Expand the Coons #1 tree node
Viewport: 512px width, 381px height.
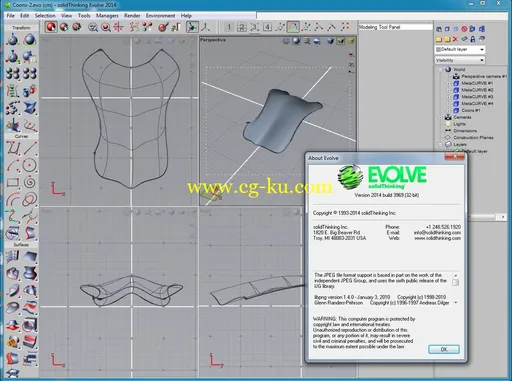(x=448, y=110)
